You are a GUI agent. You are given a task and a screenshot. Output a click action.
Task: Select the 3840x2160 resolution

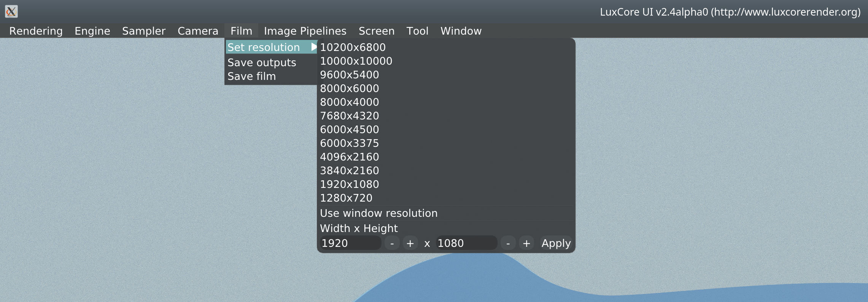[446, 170]
